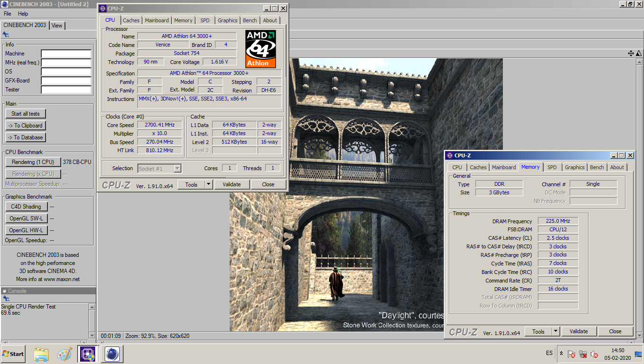
Task: Open the Mainboard tab in the CPU tab window
Action: (157, 20)
